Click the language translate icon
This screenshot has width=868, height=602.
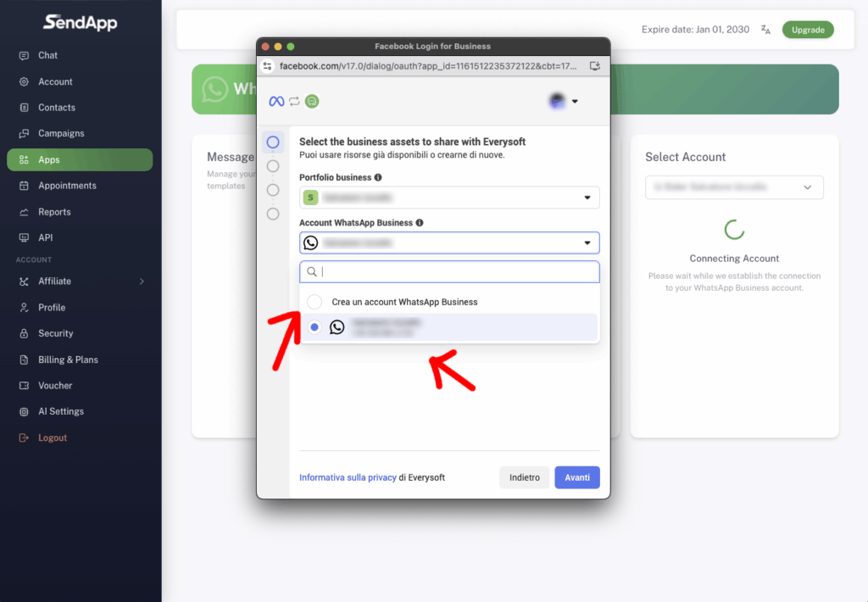pos(765,30)
